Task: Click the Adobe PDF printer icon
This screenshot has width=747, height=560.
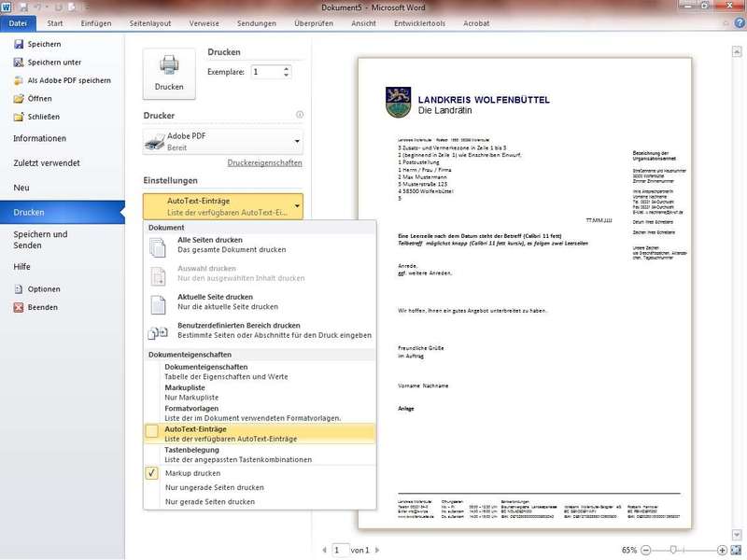Action: 154,142
